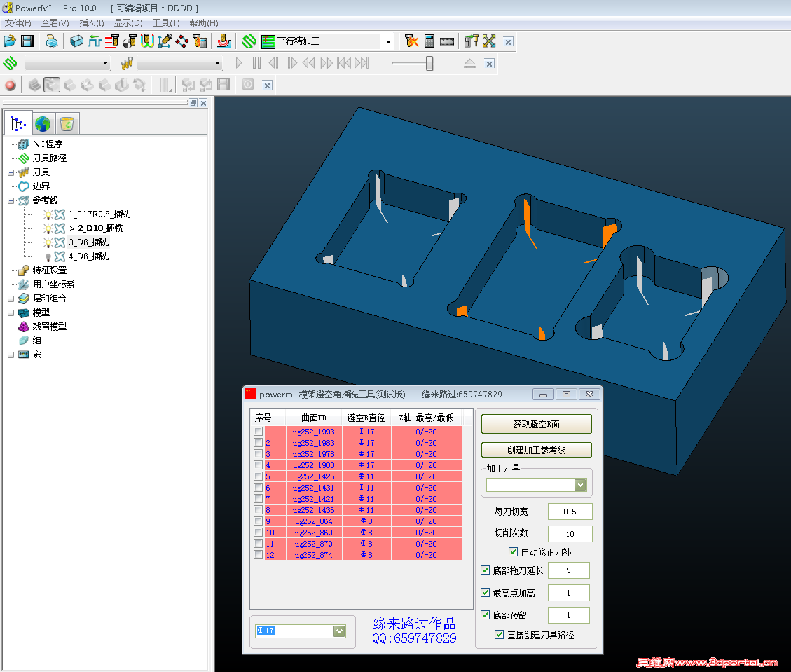Open the Block definition icon
This screenshot has width=791, height=672.
point(76,41)
